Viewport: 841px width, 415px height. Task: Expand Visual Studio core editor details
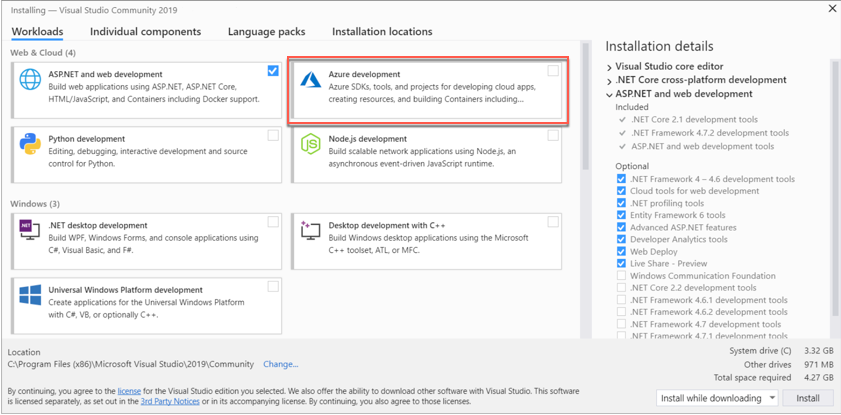click(x=609, y=67)
